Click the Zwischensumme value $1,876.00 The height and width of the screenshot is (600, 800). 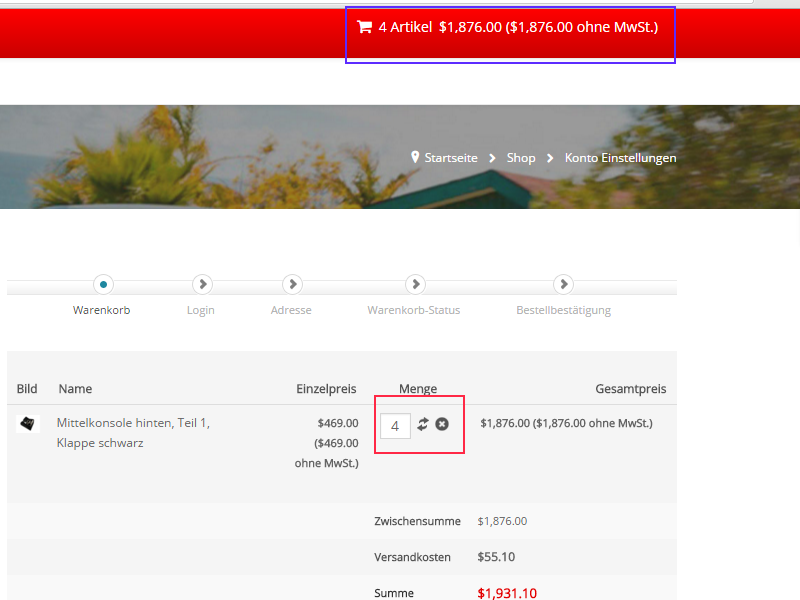click(x=502, y=521)
